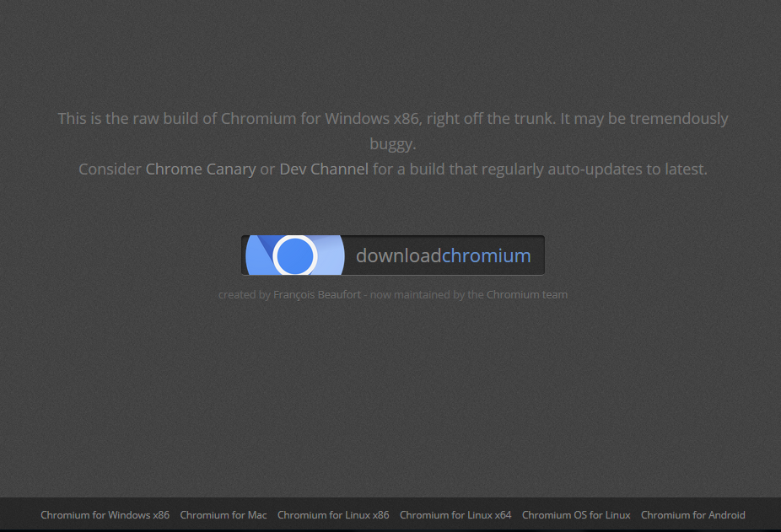Screen dimensions: 781x532
Task: Switch to Chromium for Linux x86
Action: [333, 515]
